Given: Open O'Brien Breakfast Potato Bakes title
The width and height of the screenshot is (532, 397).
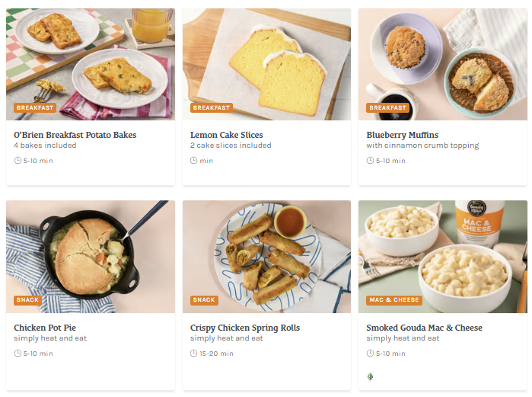Looking at the screenshot, I should coord(75,135).
